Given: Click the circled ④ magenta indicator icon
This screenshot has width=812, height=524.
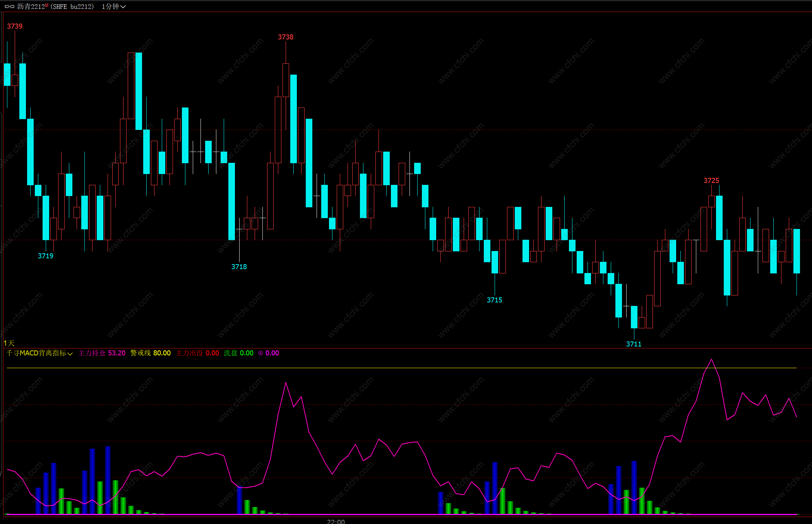Looking at the screenshot, I should tap(261, 353).
